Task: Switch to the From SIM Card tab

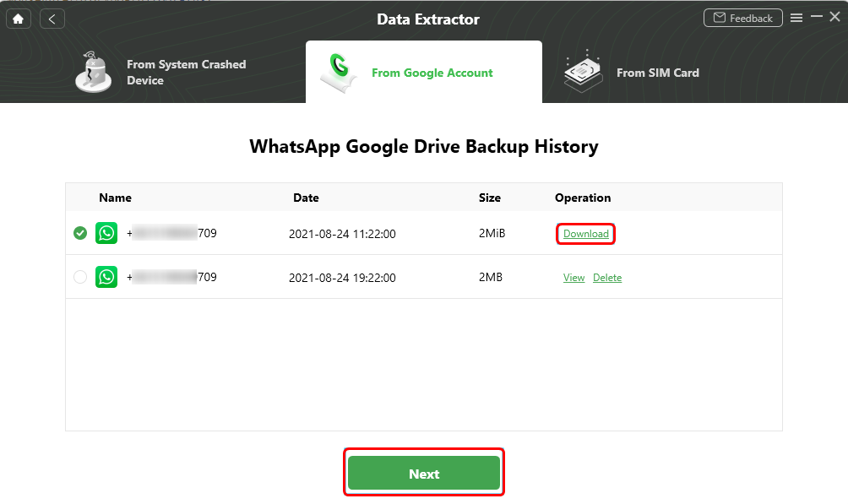Action: coord(658,73)
